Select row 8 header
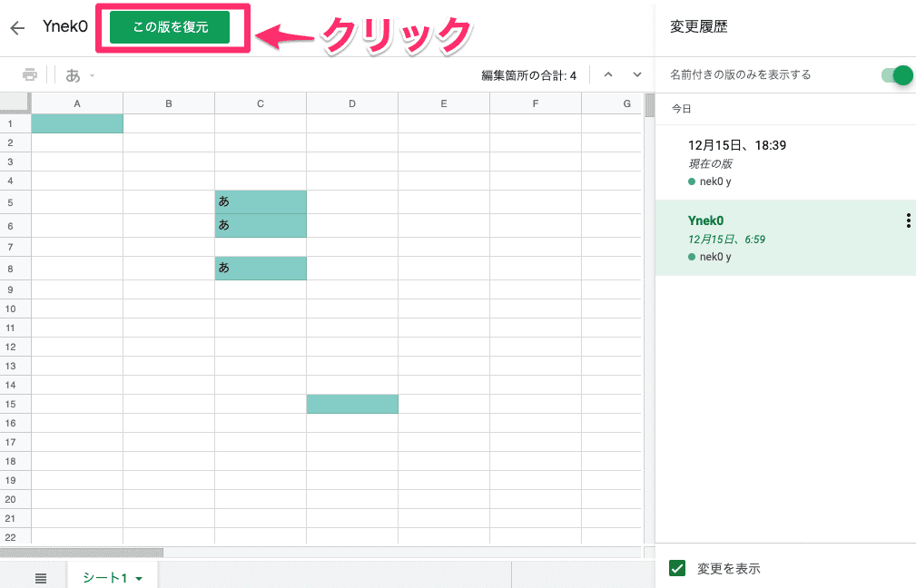This screenshot has height=588, width=916. click(11, 269)
